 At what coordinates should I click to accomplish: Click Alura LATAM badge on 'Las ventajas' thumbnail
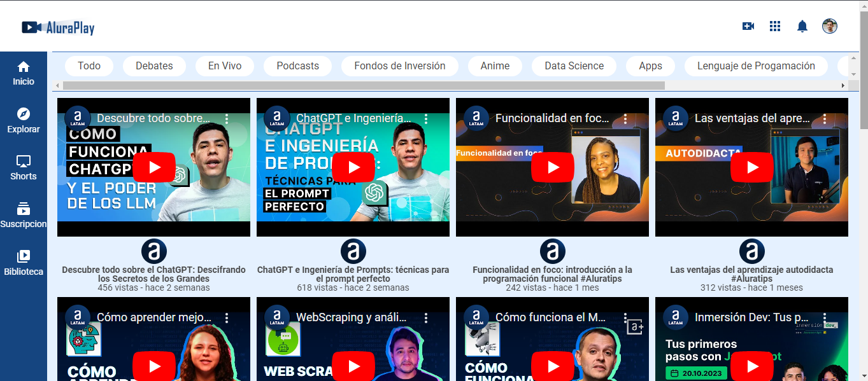[x=676, y=118]
